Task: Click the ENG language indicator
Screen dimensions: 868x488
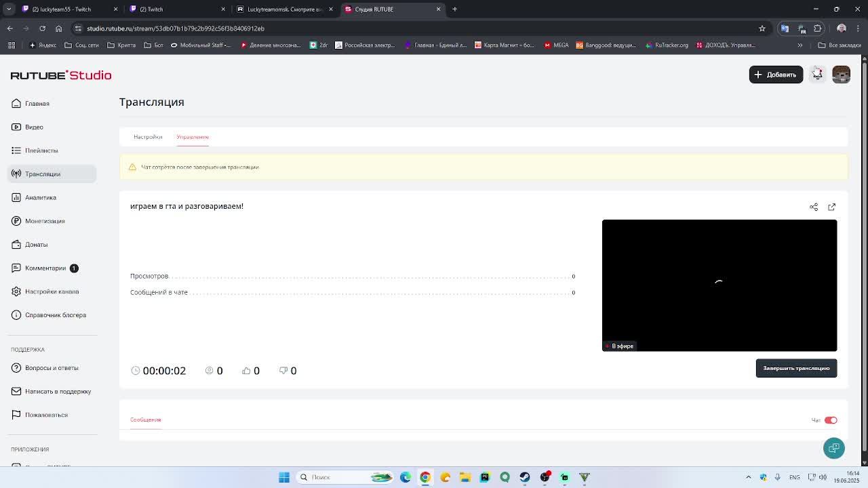Action: point(795,477)
